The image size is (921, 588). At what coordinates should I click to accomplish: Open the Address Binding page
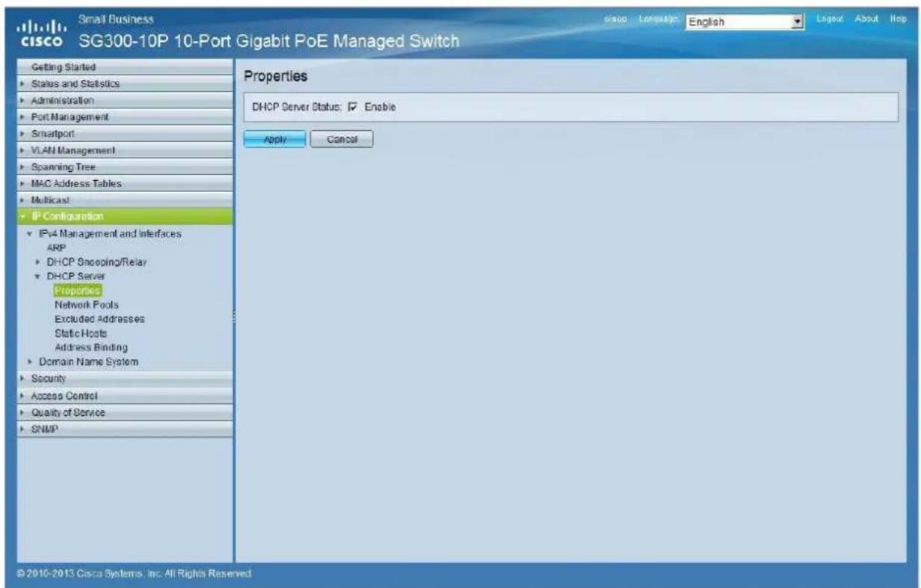91,347
